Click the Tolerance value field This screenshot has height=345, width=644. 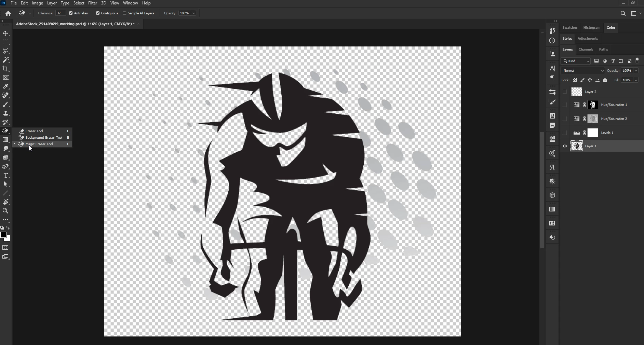click(x=60, y=13)
